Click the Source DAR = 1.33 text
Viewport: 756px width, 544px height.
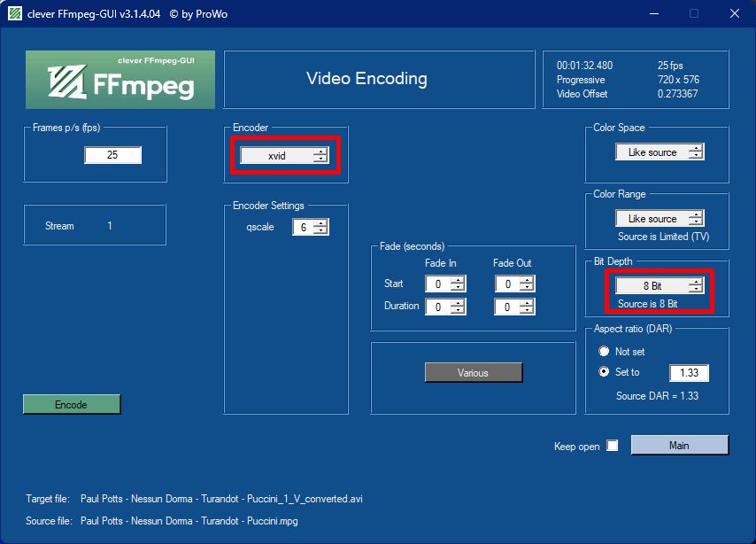(657, 396)
